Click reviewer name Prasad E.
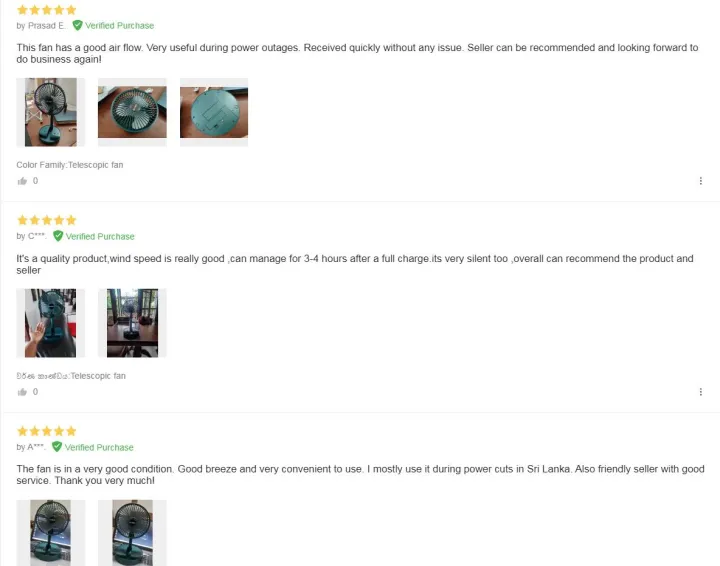 point(46,26)
